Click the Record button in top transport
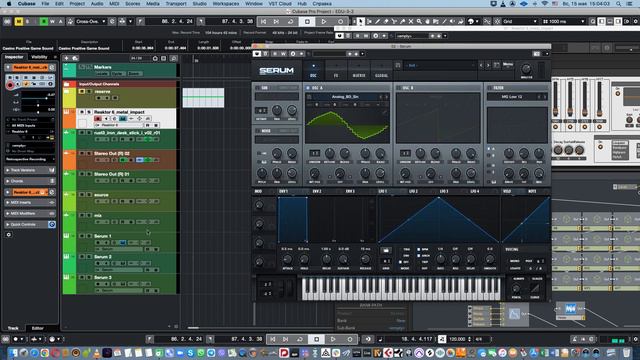 click(x=340, y=21)
